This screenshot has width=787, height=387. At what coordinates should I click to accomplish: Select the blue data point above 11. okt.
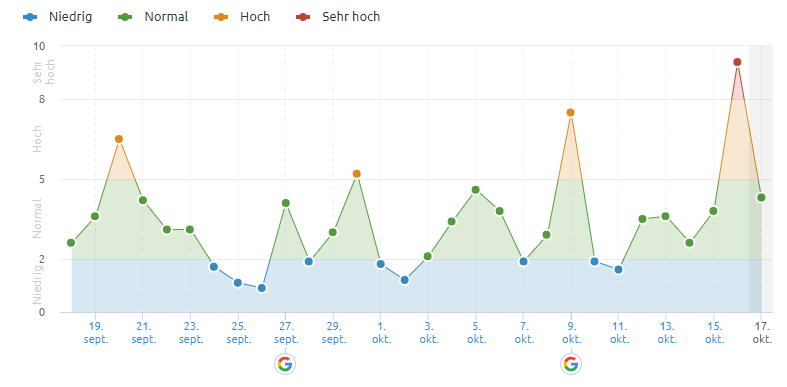[x=618, y=270]
